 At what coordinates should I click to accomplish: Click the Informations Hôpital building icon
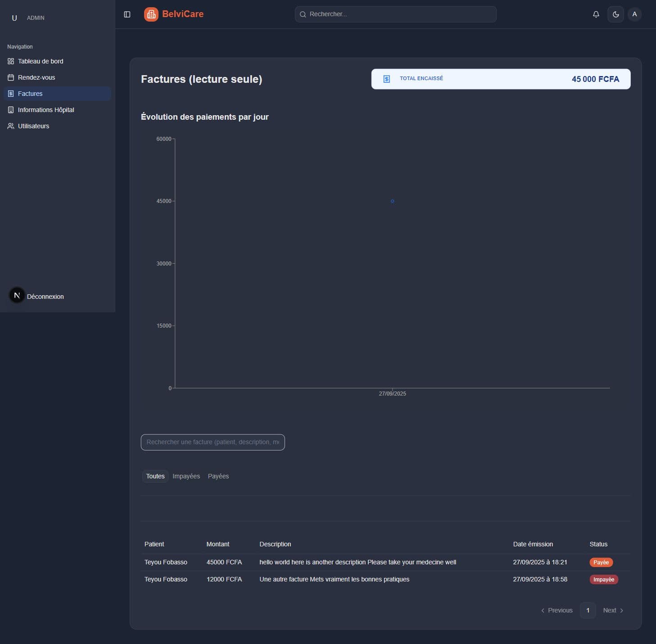[x=11, y=110]
